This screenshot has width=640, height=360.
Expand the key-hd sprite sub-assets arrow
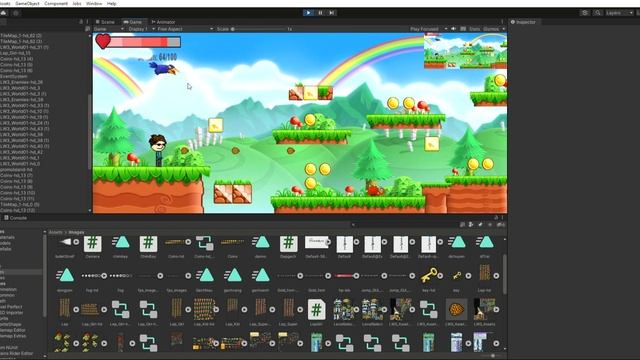point(440,276)
